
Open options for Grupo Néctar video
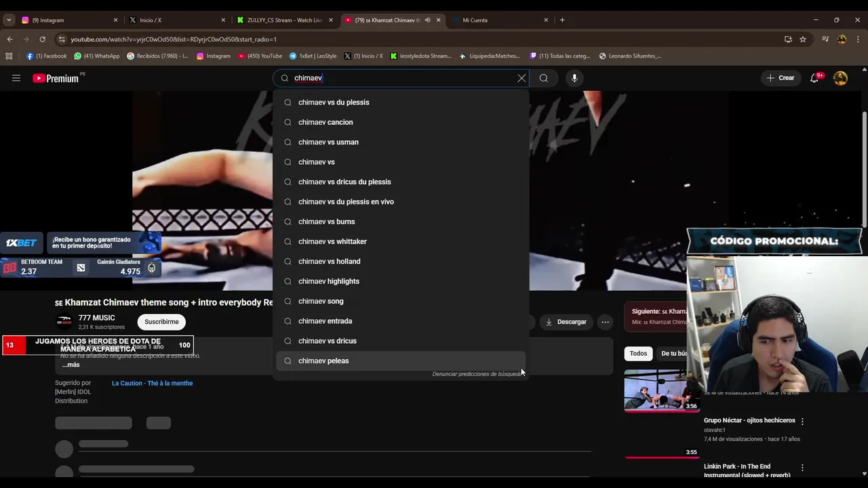[802, 422]
